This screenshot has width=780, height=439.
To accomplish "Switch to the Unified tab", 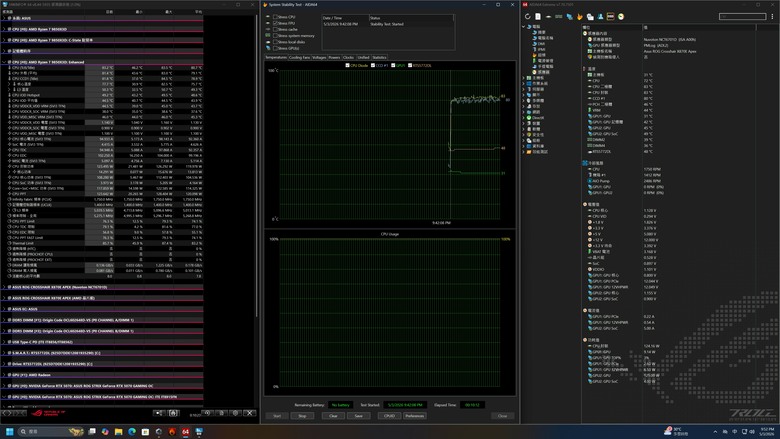I will (x=363, y=57).
